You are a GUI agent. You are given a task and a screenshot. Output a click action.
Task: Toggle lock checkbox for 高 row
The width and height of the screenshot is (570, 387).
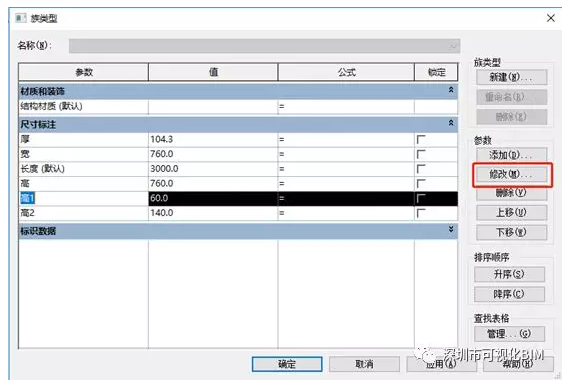click(421, 184)
